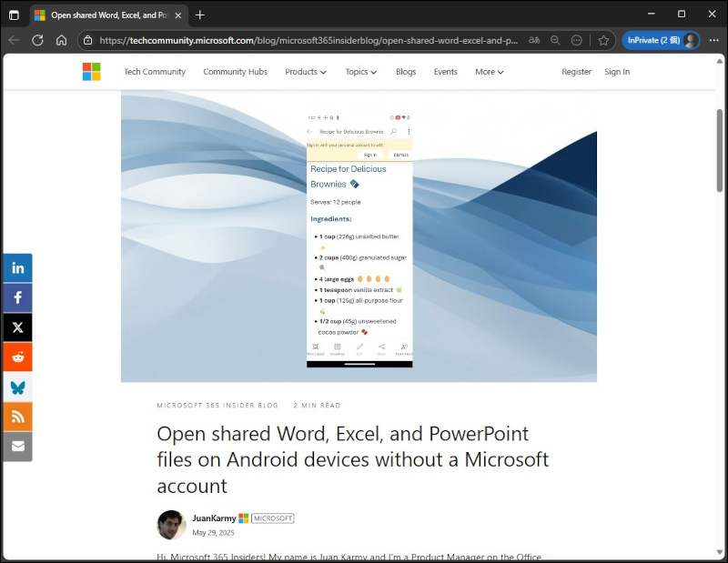Open the InPrivate profile button
This screenshot has width=728, height=563.
(661, 40)
